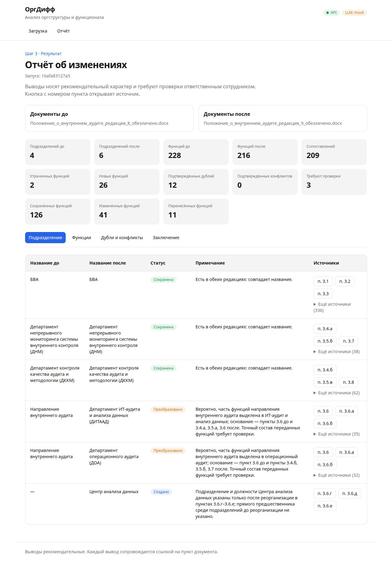Click the Функций до 228 card
The width and height of the screenshot is (392, 561).
pyautogui.click(x=196, y=152)
